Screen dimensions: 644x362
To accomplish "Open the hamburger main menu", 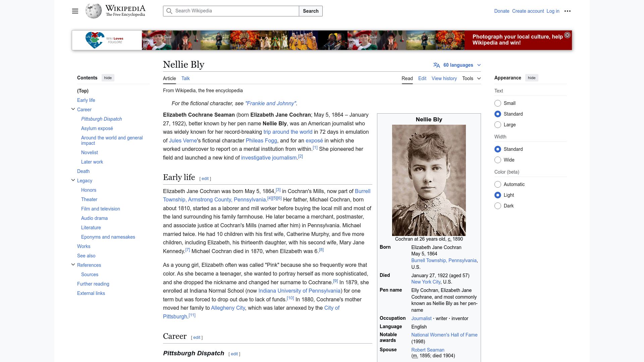I will (75, 11).
